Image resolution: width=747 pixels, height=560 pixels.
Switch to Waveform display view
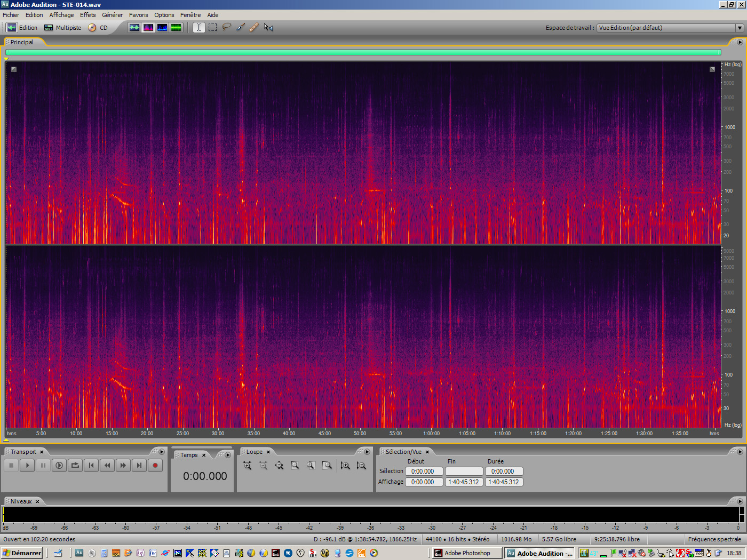point(134,27)
